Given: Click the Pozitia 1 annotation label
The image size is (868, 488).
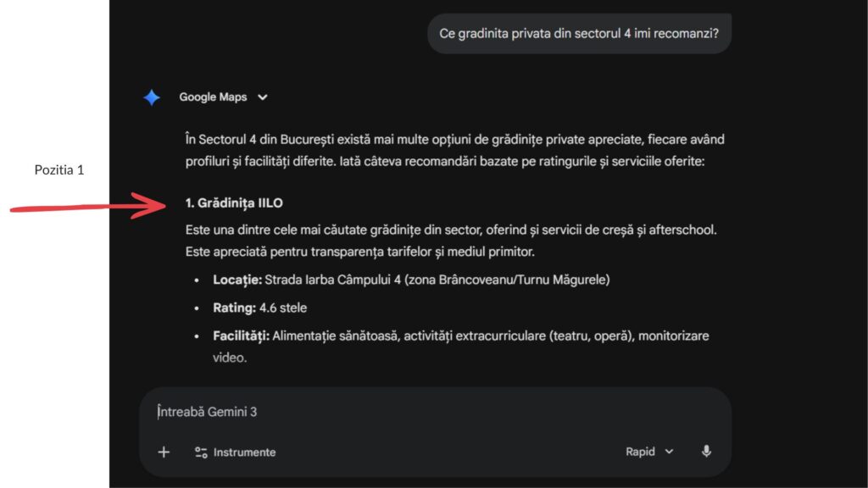Looking at the screenshot, I should tap(59, 170).
